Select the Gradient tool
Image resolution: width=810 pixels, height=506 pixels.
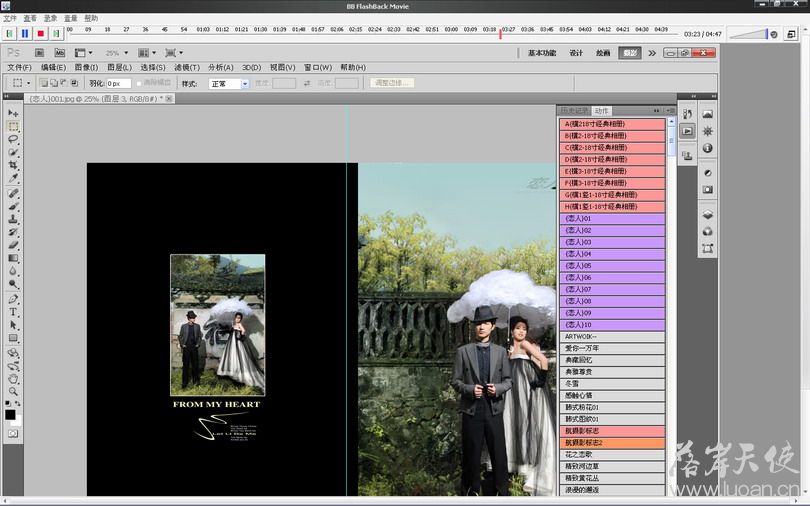coord(13,258)
